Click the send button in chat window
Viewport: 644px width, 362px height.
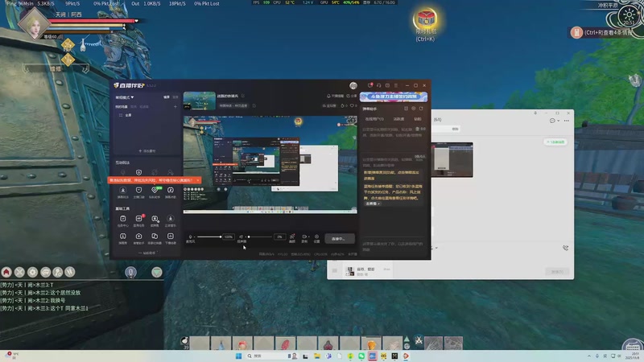(557, 272)
